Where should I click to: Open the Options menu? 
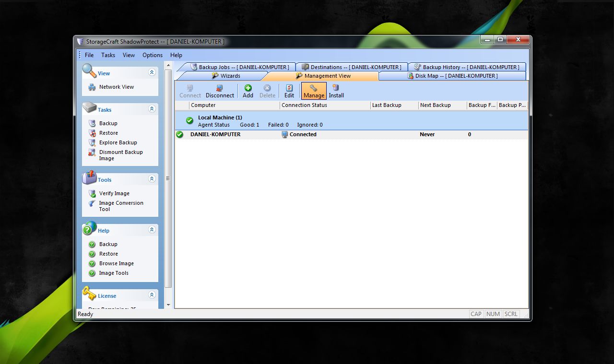(153, 55)
